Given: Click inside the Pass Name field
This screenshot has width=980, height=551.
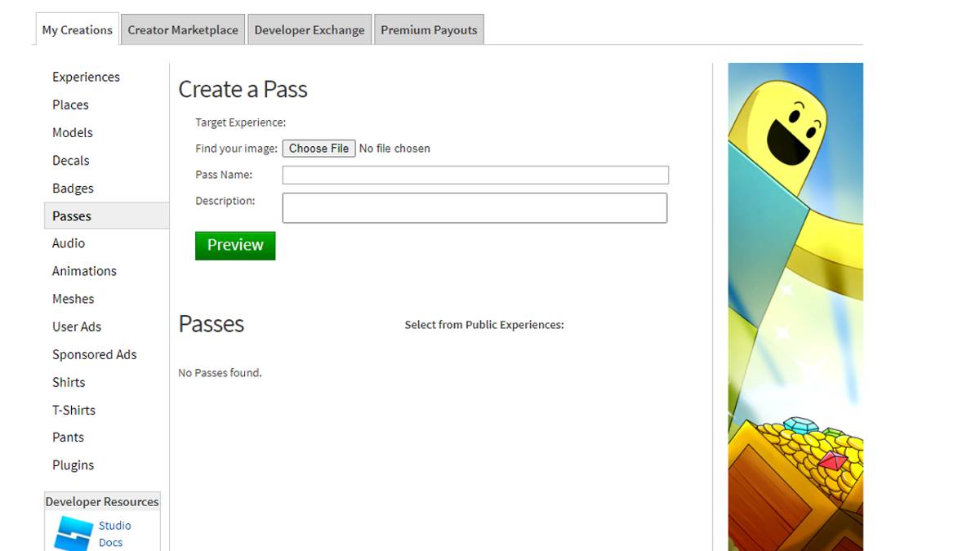Looking at the screenshot, I should click(475, 175).
